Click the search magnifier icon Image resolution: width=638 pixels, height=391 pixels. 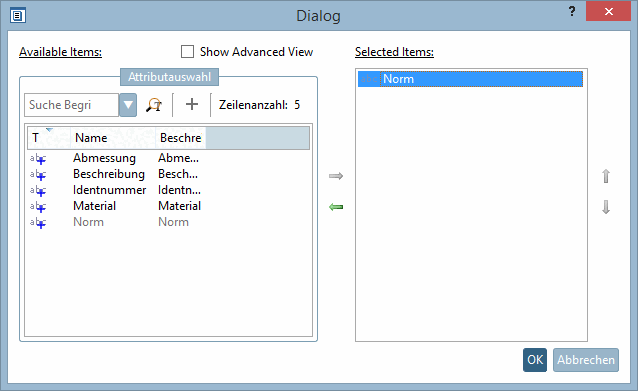pyautogui.click(x=154, y=105)
